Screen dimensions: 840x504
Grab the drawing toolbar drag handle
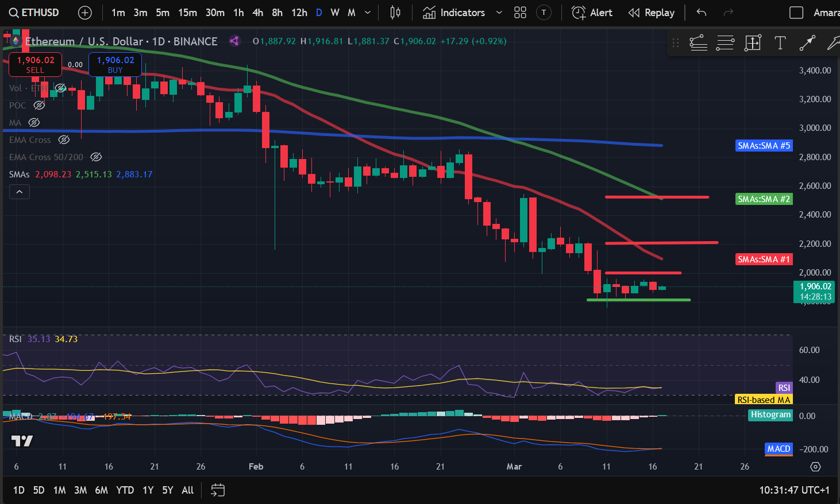(x=676, y=42)
